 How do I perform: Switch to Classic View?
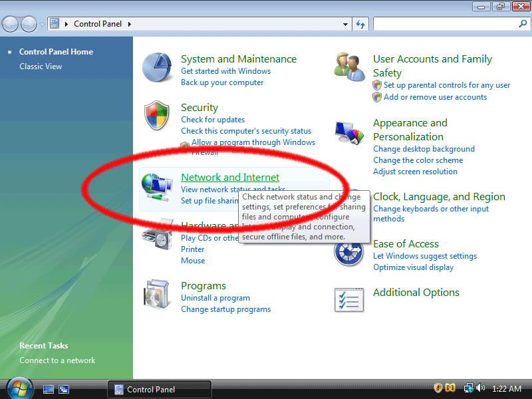coord(41,66)
